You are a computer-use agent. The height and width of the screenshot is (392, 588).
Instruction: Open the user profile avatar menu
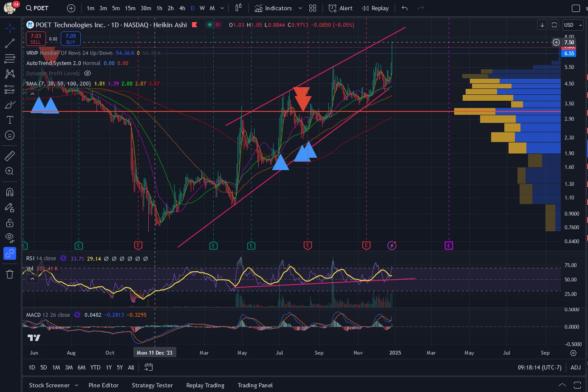(x=9, y=8)
